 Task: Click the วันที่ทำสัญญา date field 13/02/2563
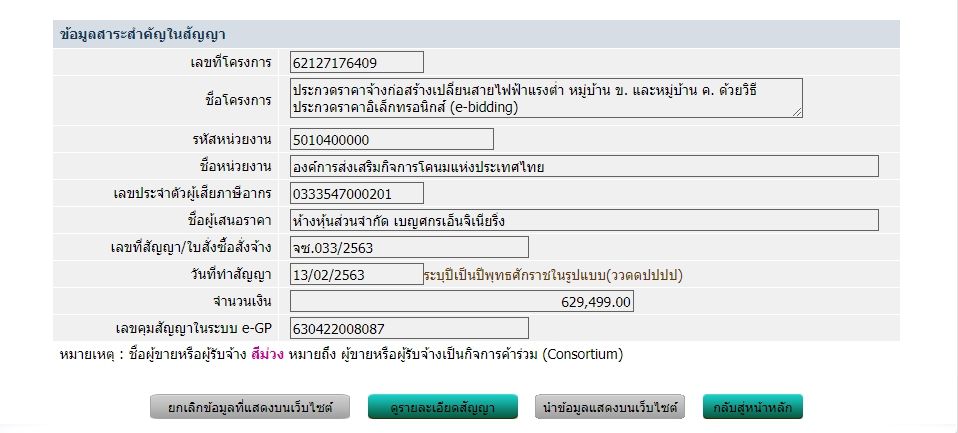357,273
